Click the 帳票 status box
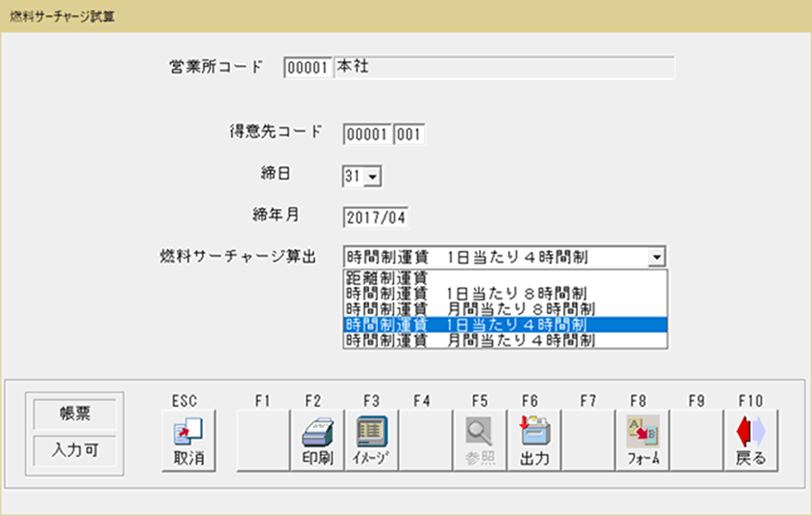This screenshot has height=516, width=812. click(x=75, y=413)
